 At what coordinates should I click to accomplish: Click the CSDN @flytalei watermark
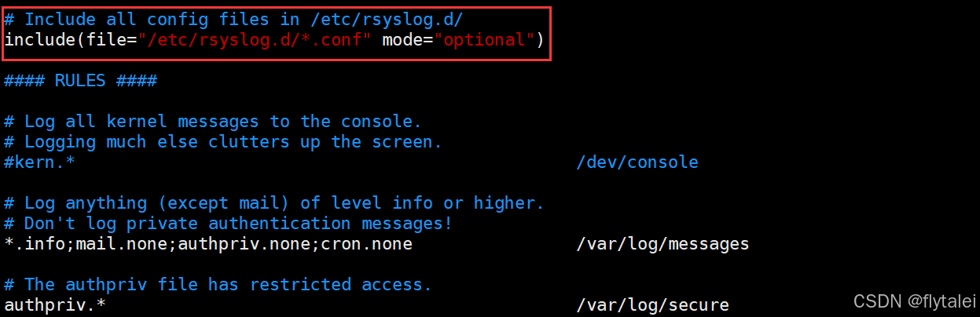pos(914,301)
